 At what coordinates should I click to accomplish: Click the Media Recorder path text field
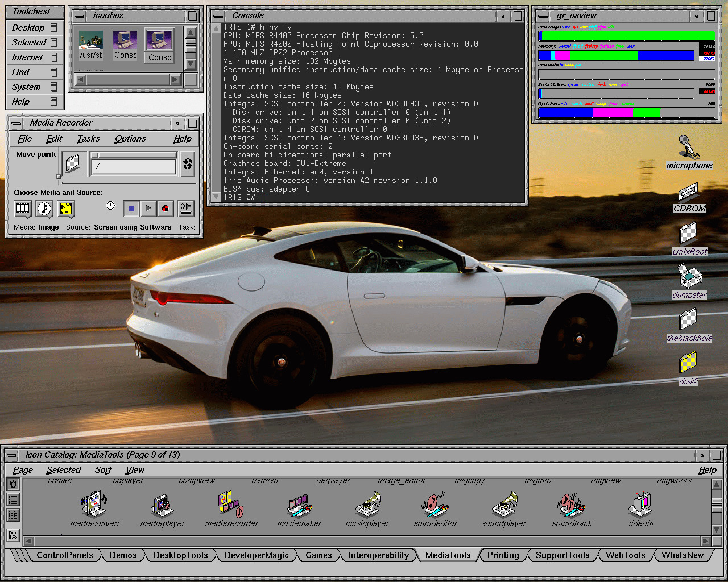click(134, 167)
